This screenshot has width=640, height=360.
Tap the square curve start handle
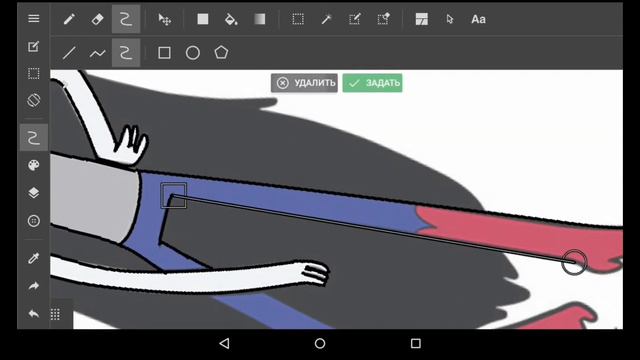[x=173, y=196]
